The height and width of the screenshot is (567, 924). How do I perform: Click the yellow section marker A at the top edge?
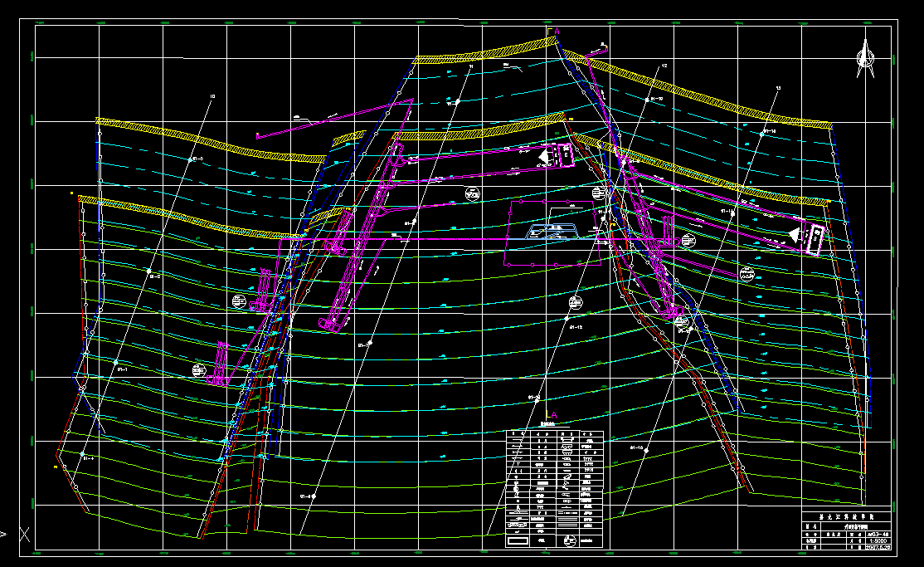point(554,32)
